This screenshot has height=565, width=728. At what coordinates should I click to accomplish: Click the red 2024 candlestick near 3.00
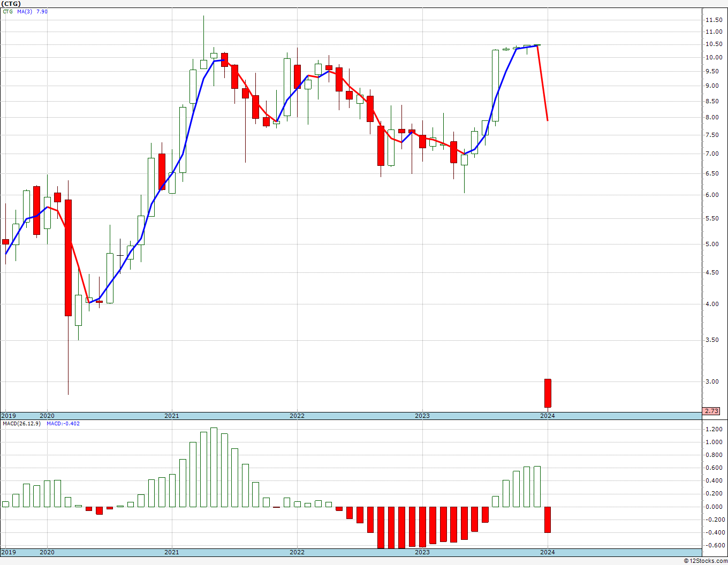pyautogui.click(x=548, y=393)
